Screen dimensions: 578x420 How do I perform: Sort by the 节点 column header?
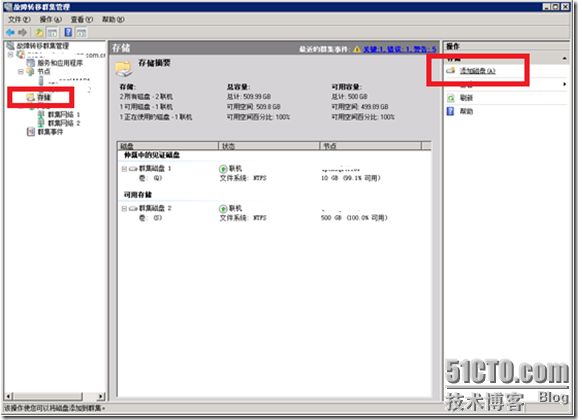click(370, 146)
